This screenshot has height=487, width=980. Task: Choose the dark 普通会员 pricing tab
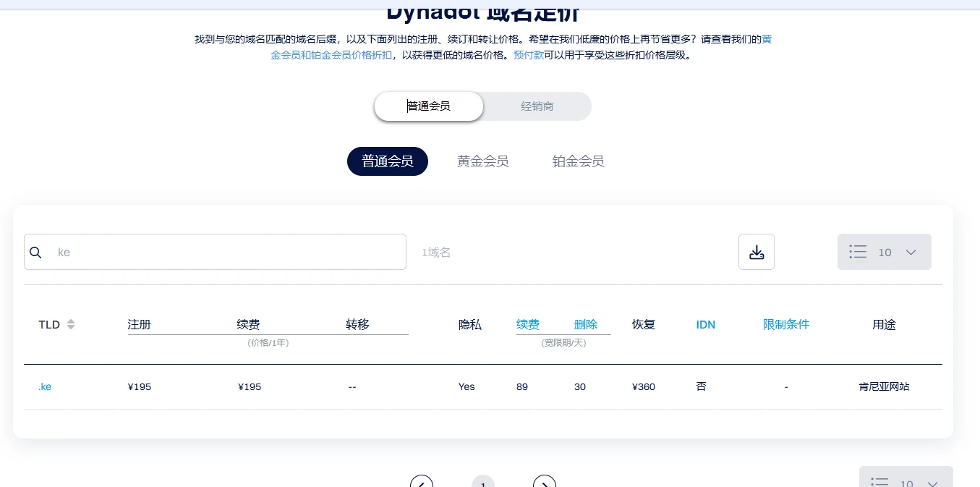coord(387,161)
